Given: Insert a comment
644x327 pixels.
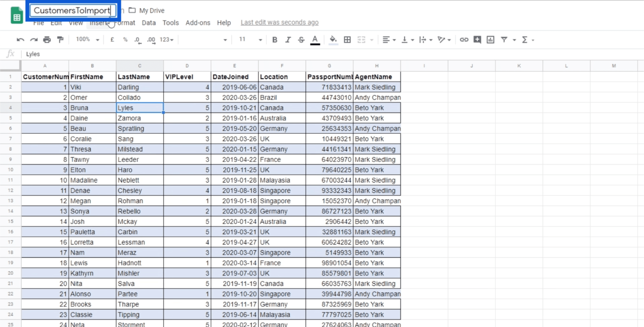Looking at the screenshot, I should 477,39.
